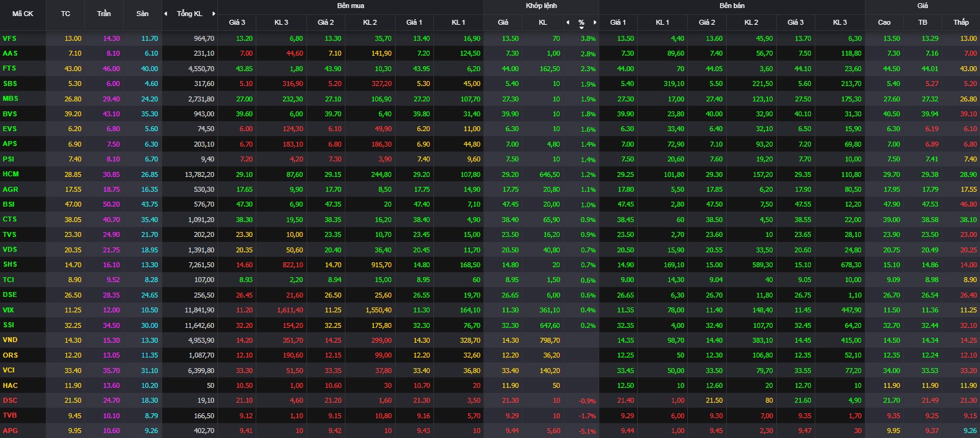Select the KL 1 header under Bên mua
Screen dimensions: 980x438
click(458, 22)
